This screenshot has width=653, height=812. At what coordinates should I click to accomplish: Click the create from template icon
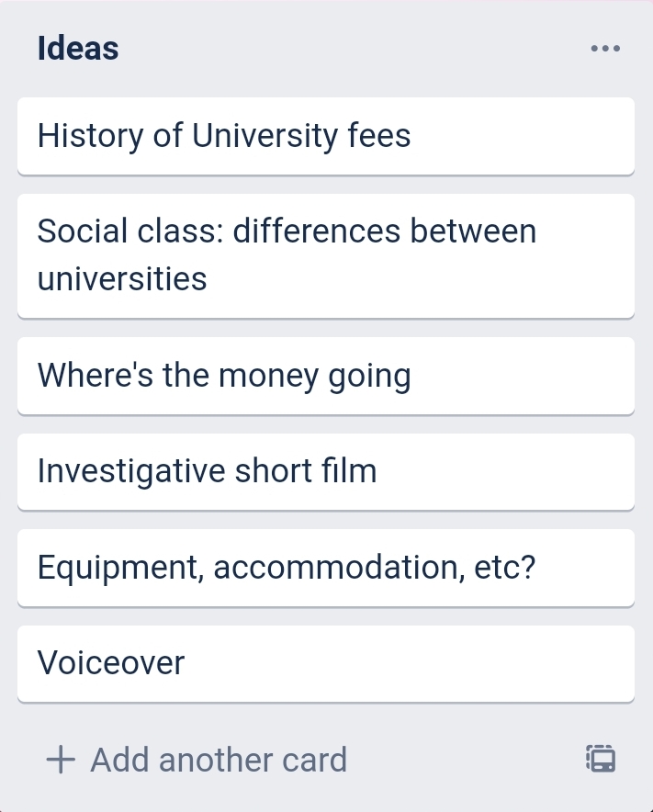[601, 759]
